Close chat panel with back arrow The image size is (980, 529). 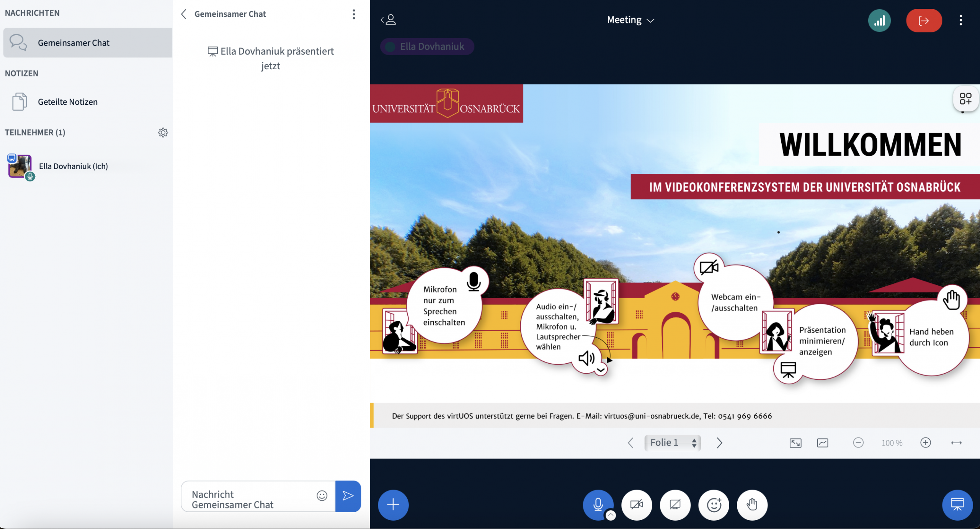point(184,14)
